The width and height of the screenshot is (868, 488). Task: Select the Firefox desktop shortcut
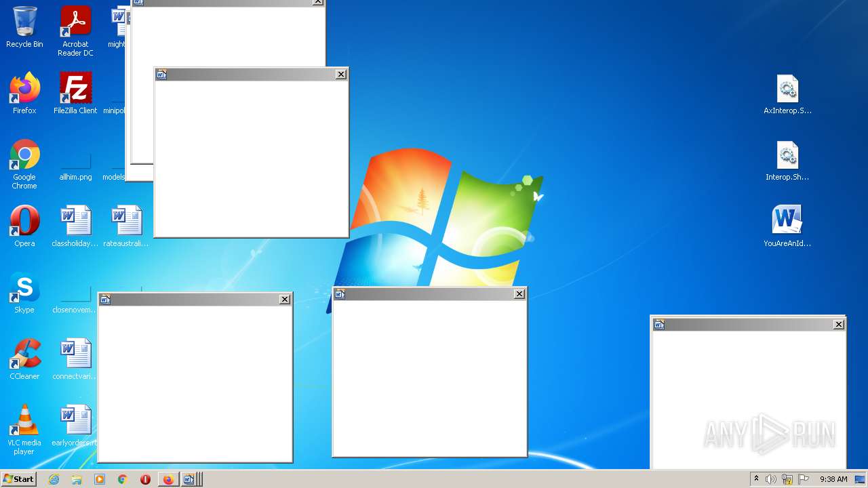click(24, 94)
